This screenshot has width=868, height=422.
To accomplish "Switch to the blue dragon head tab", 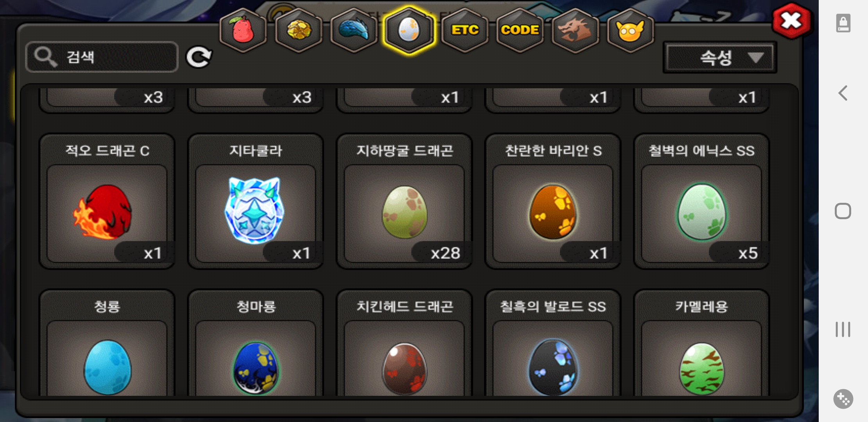I will tap(354, 30).
